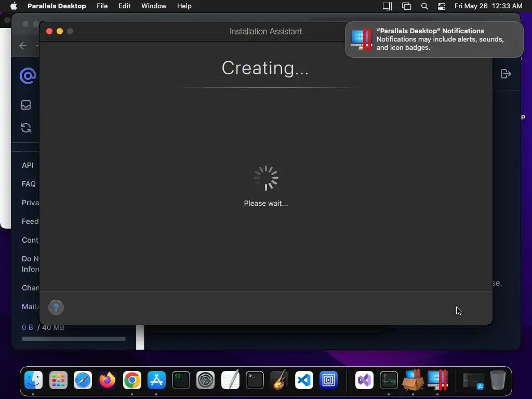Open the Apple menu

(x=14, y=6)
